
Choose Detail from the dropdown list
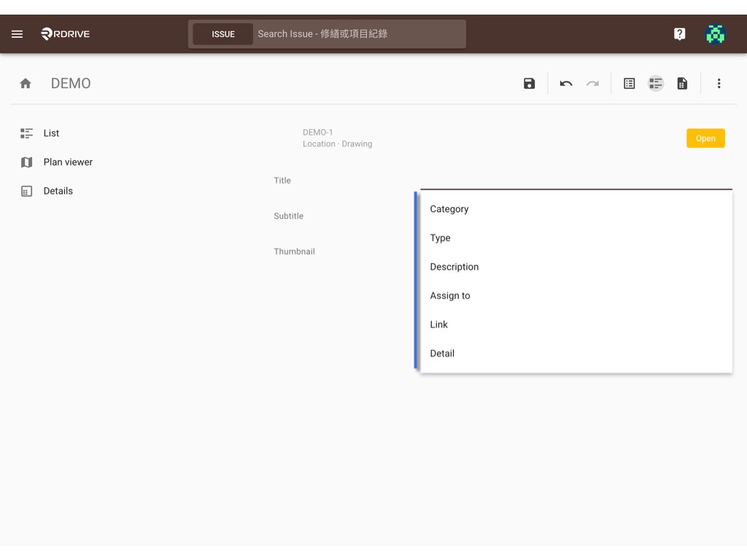click(x=576, y=354)
